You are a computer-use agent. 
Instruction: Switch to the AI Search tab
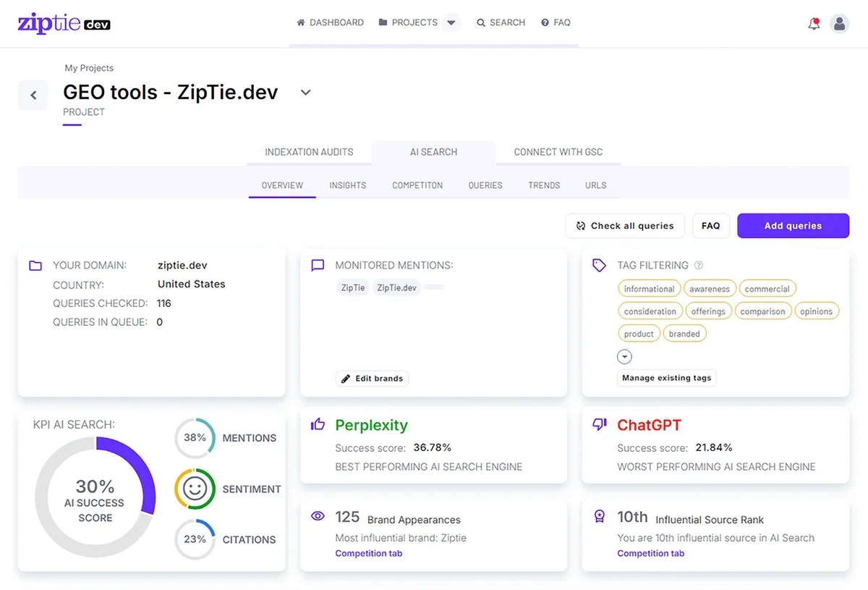(433, 152)
